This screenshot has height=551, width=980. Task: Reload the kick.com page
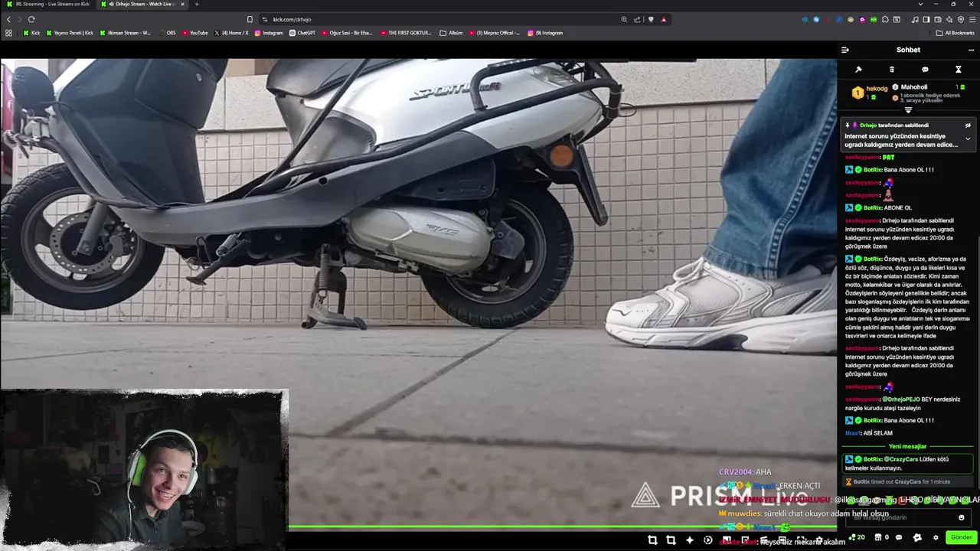pos(31,19)
